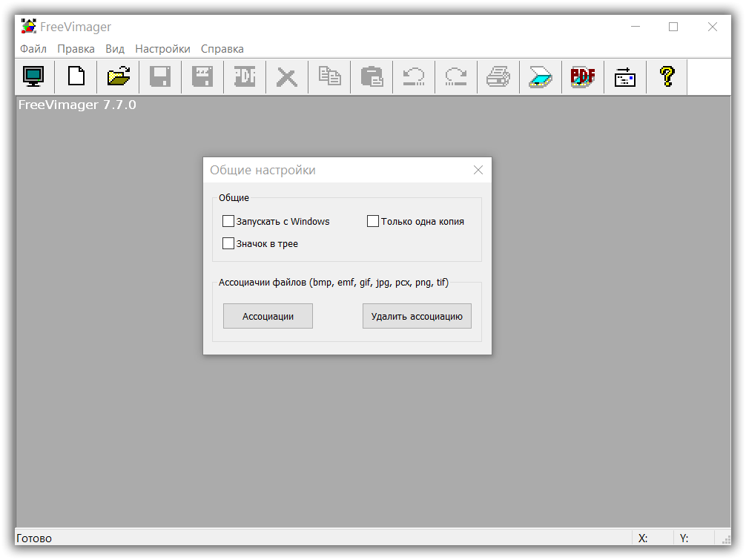
Task: Open the settings window icon in toolbar
Action: (625, 76)
